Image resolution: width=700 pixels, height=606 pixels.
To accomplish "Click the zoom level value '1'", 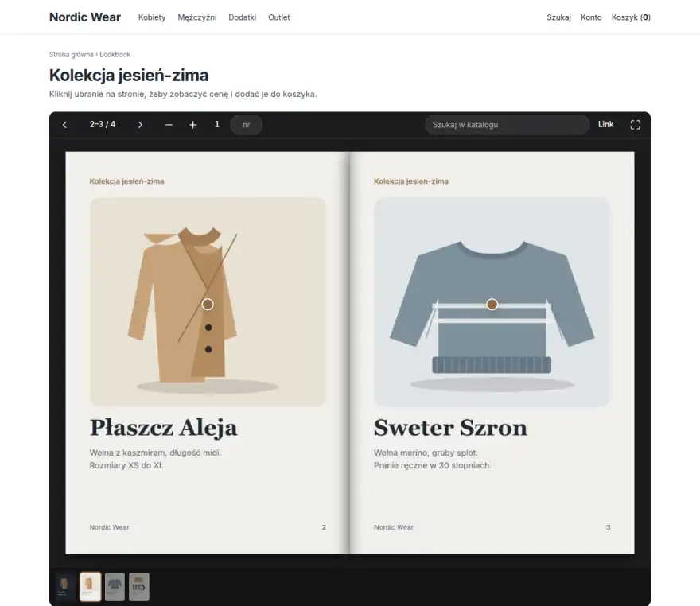I will pos(217,125).
